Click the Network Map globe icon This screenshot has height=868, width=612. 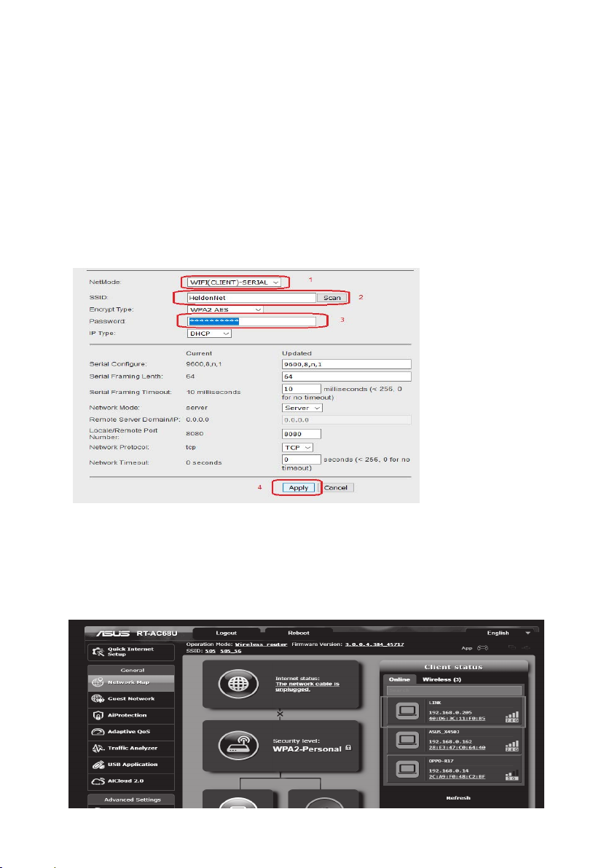(x=98, y=682)
